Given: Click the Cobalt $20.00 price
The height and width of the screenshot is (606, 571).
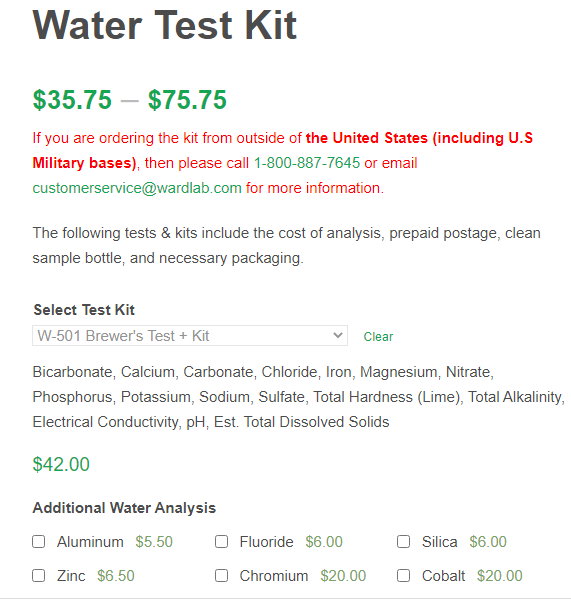Looking at the screenshot, I should (499, 576).
